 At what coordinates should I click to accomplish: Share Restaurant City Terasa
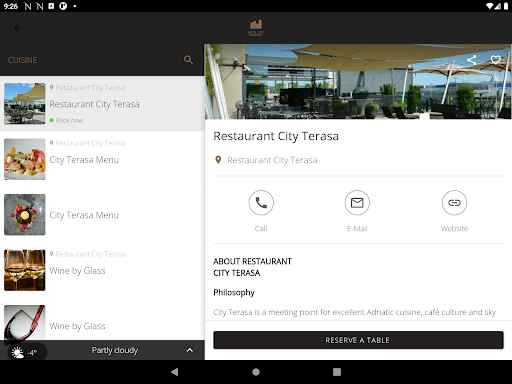[471, 60]
